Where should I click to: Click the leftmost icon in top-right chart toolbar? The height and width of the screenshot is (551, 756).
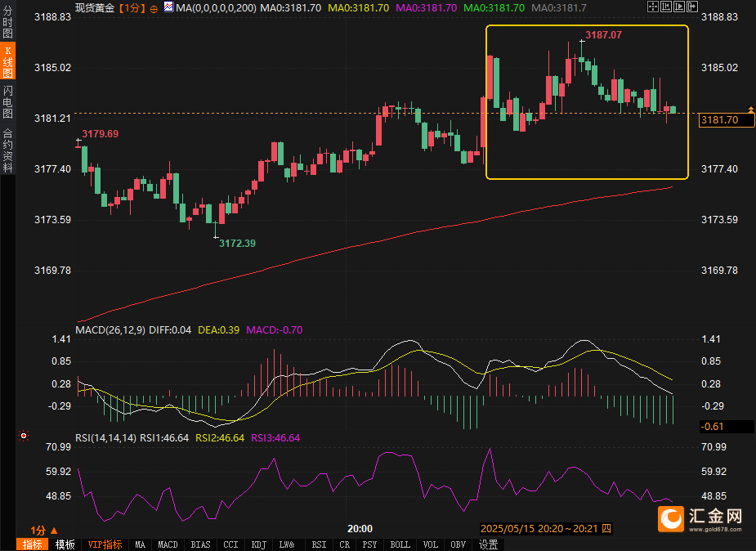point(651,7)
